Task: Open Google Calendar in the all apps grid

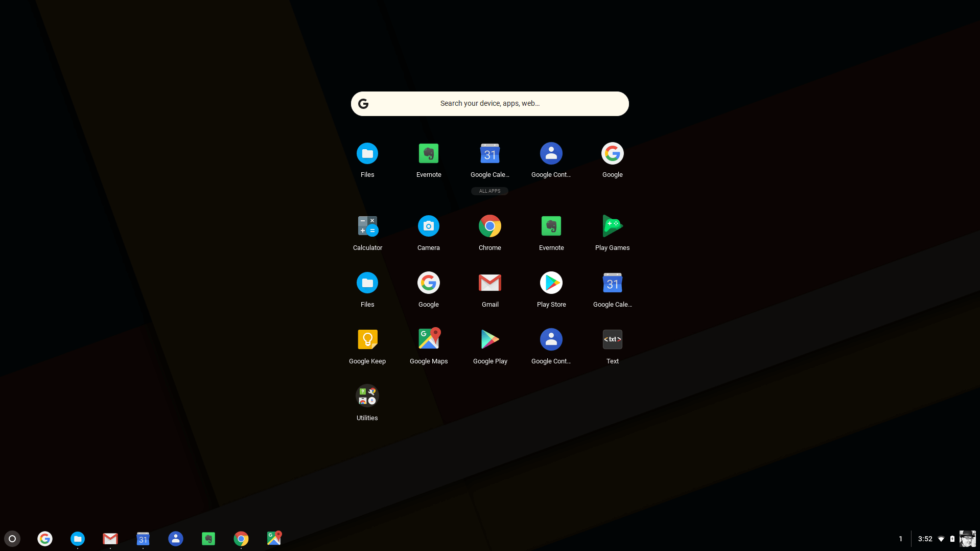Action: [x=613, y=283]
